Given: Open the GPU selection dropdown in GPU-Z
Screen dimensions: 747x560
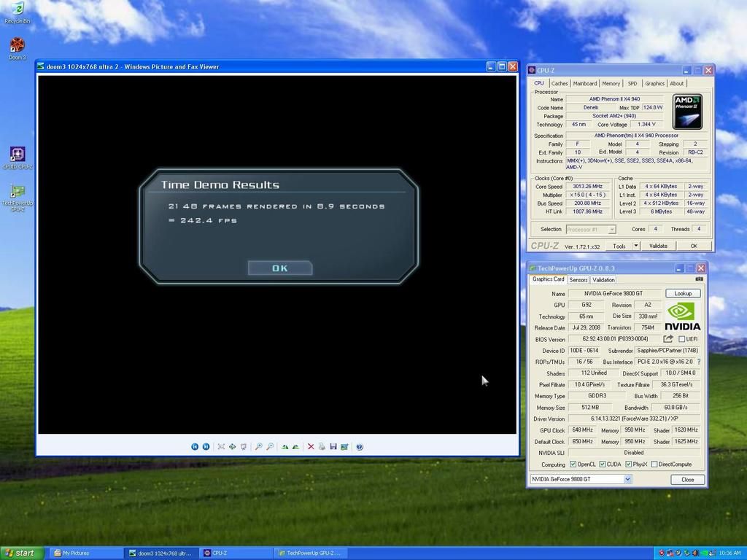Looking at the screenshot, I should [628, 480].
